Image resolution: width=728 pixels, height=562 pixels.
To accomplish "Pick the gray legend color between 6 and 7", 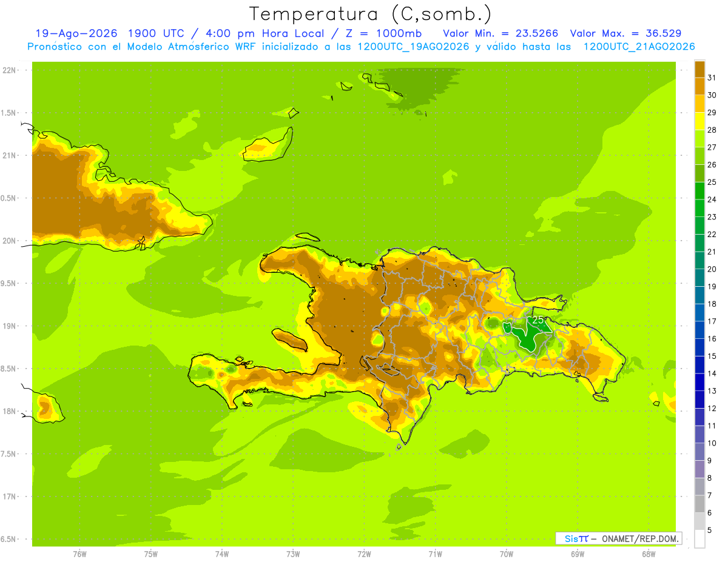I will point(699,504).
